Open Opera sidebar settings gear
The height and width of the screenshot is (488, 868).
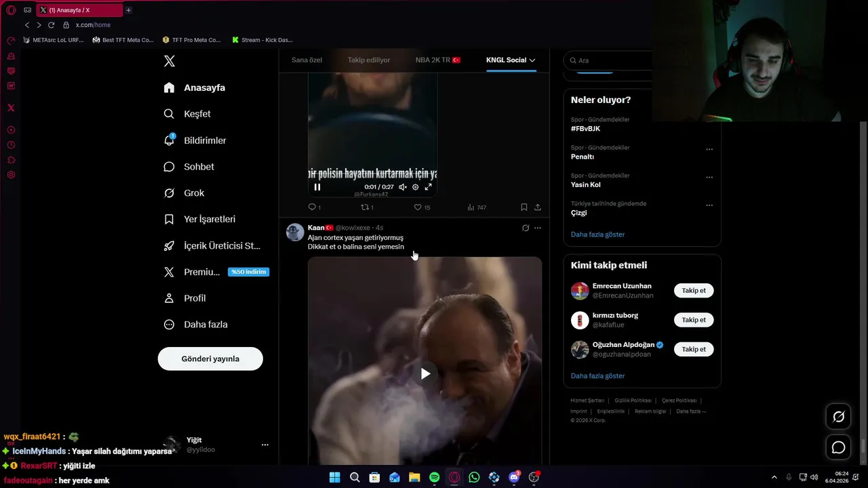11,175
